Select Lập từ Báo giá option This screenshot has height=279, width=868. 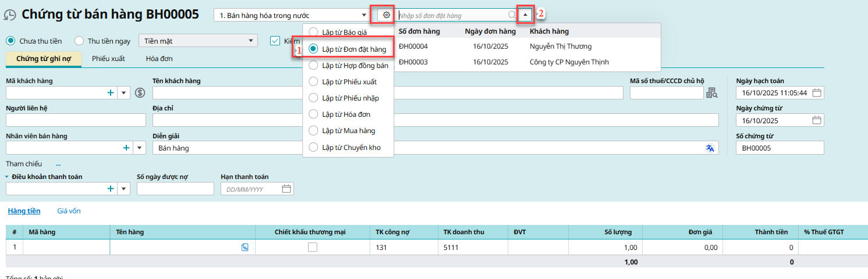pyautogui.click(x=313, y=33)
